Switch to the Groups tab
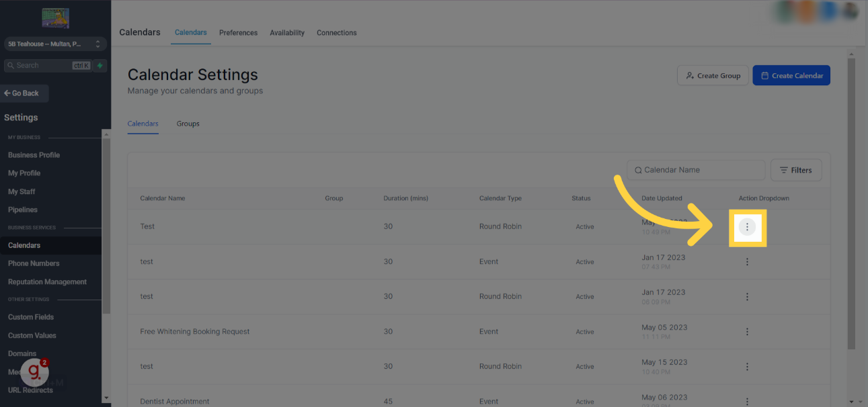The image size is (868, 407). pyautogui.click(x=188, y=124)
